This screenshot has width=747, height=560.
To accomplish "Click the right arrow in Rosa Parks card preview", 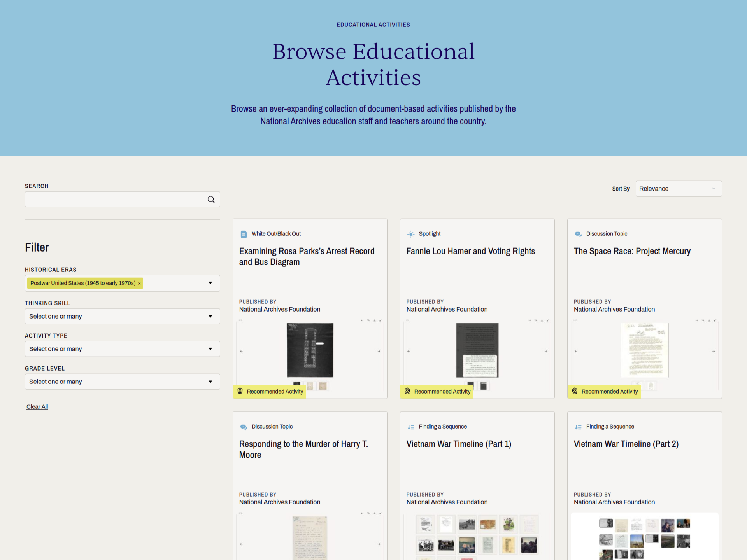I will [x=379, y=351].
